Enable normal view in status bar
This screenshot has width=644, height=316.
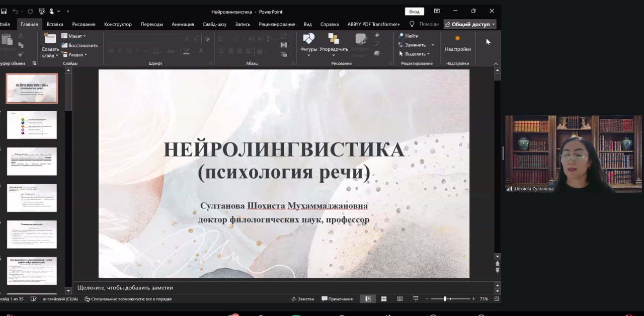pyautogui.click(x=368, y=299)
